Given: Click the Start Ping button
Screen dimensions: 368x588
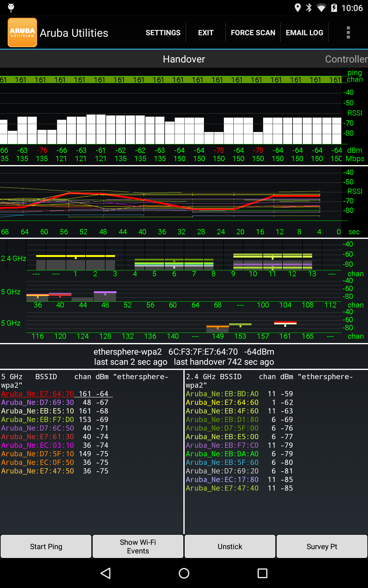Looking at the screenshot, I should click(46, 546).
